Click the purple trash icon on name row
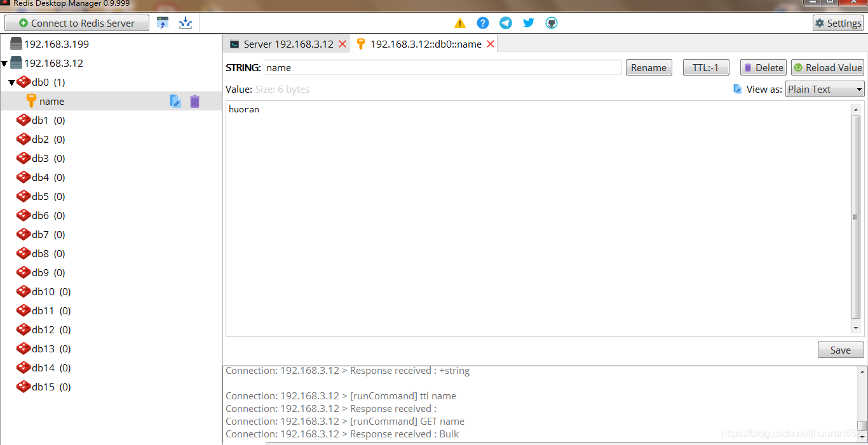The height and width of the screenshot is (445, 868). 194,101
